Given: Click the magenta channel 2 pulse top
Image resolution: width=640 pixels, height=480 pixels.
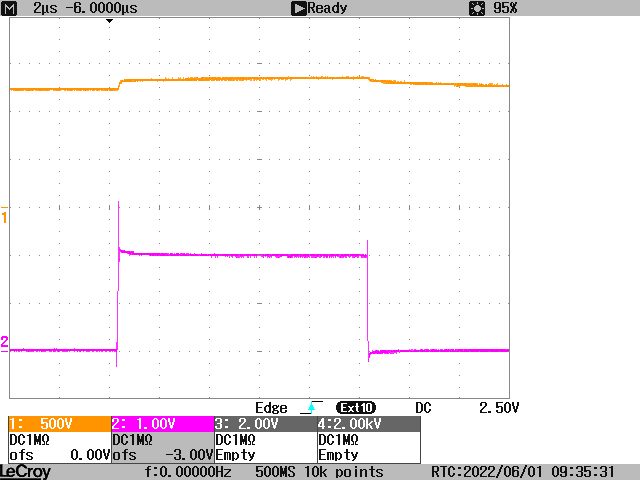Looking at the screenshot, I should 245,256.
